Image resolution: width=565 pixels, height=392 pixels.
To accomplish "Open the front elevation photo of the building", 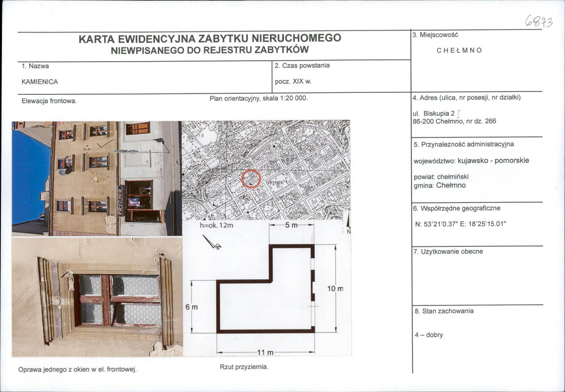I will click(x=97, y=178).
